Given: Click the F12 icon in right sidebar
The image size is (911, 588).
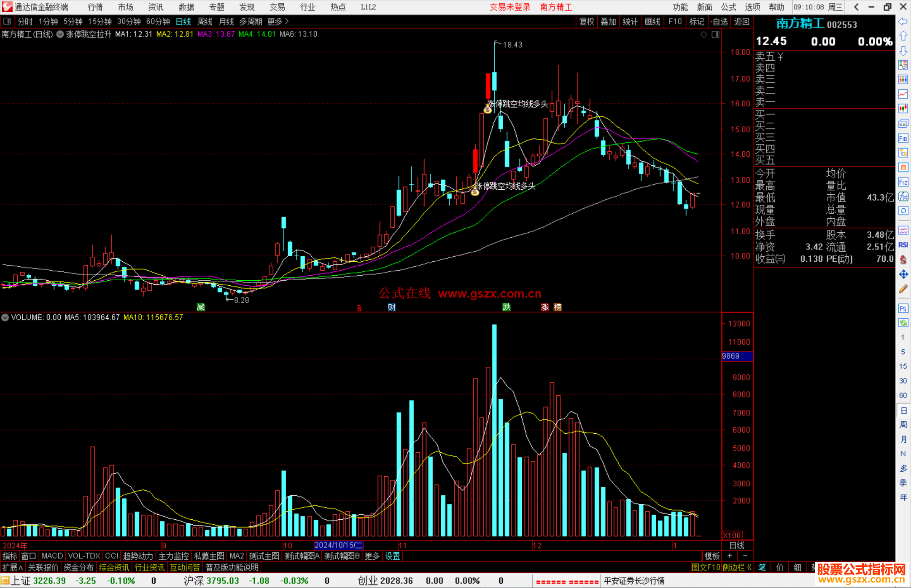Looking at the screenshot, I should (903, 182).
